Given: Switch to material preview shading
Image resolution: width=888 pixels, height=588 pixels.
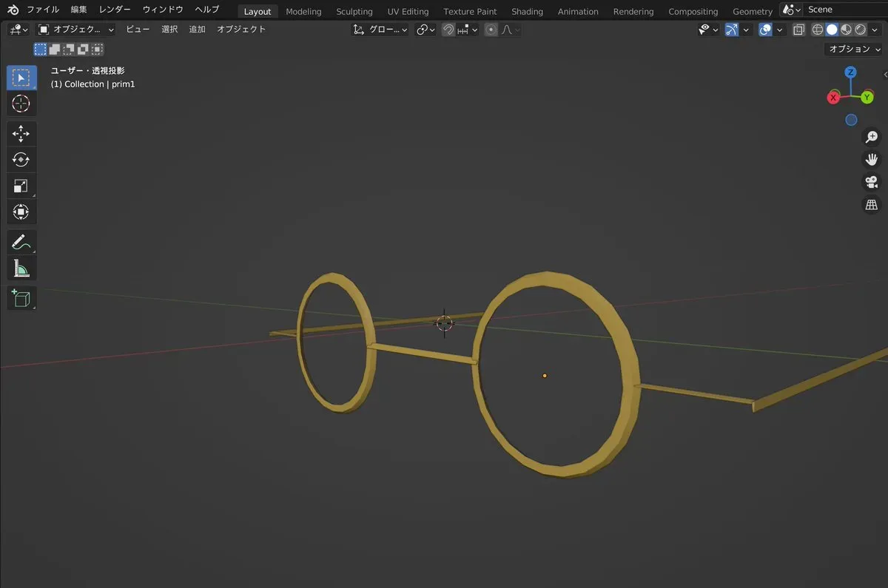Looking at the screenshot, I should [846, 30].
